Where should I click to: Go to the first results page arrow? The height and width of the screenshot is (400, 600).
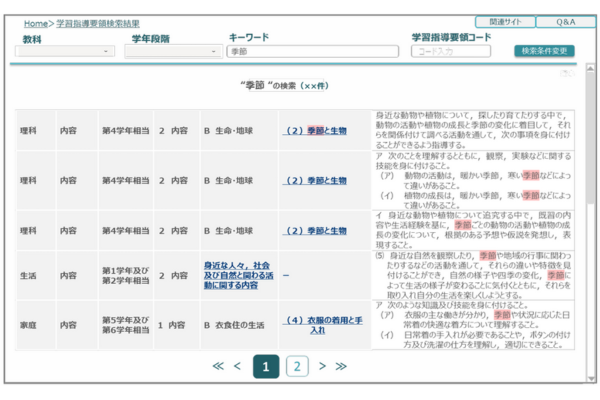(x=217, y=366)
